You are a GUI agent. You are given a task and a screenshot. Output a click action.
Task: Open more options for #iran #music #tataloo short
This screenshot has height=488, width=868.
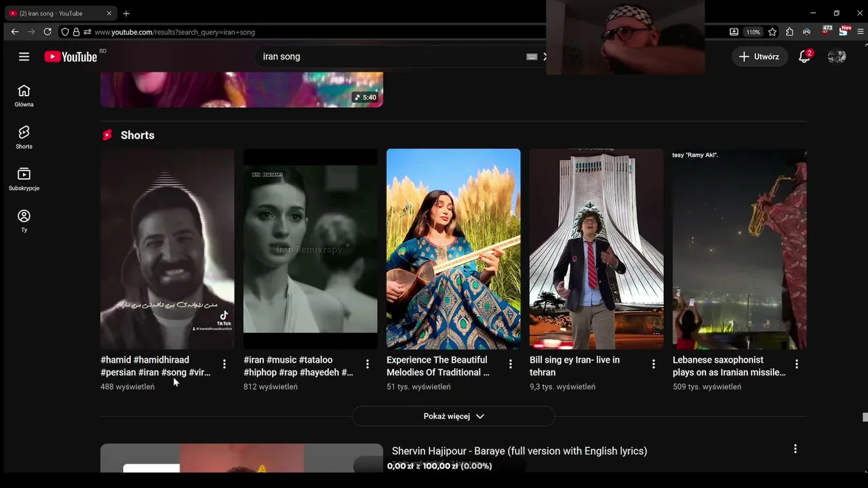tap(368, 364)
